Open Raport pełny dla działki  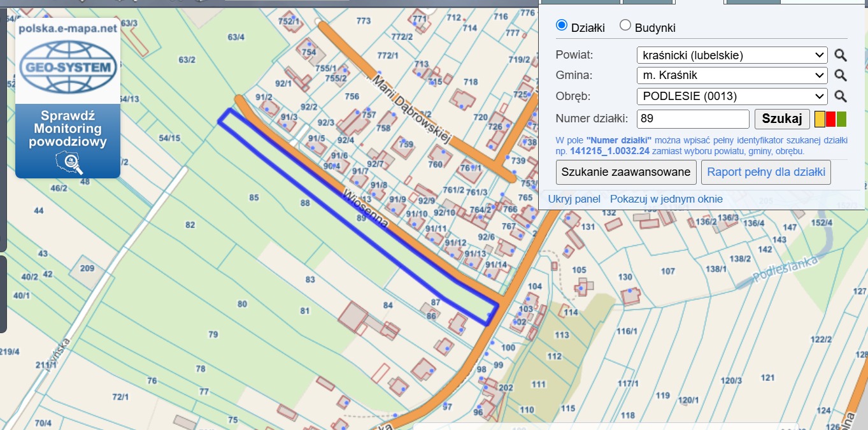[x=766, y=172]
